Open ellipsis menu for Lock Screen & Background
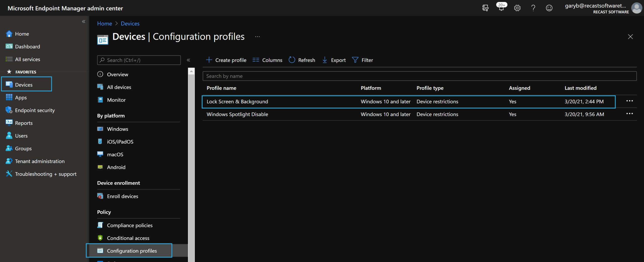Viewport: 644px width, 262px height. tap(629, 101)
